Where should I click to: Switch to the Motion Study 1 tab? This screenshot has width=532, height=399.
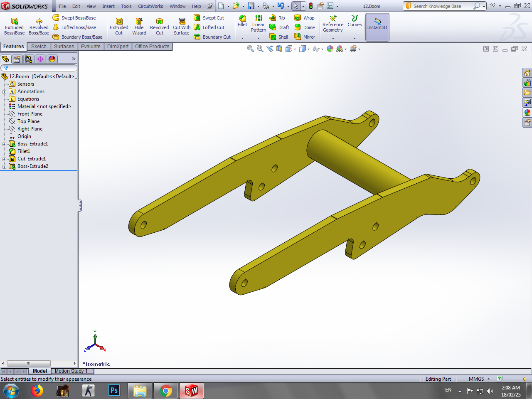(x=71, y=371)
